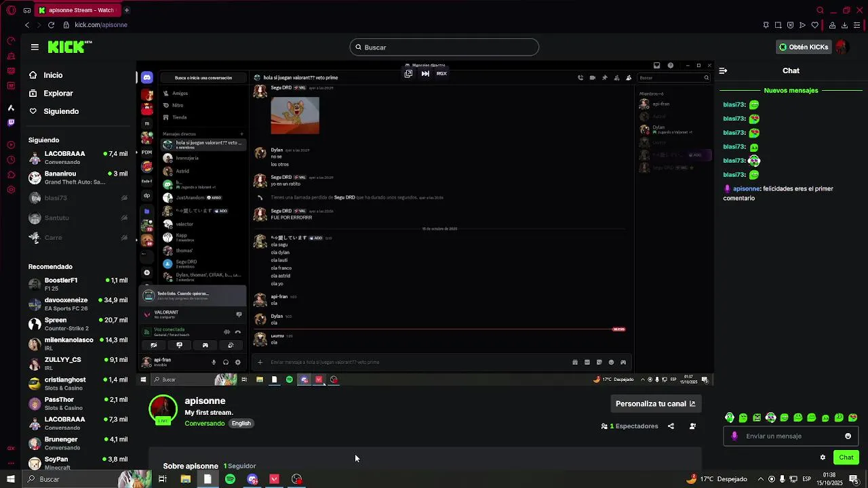This screenshot has width=868, height=488.
Task: Open recommended channel Brunenger
Action: 78,443
